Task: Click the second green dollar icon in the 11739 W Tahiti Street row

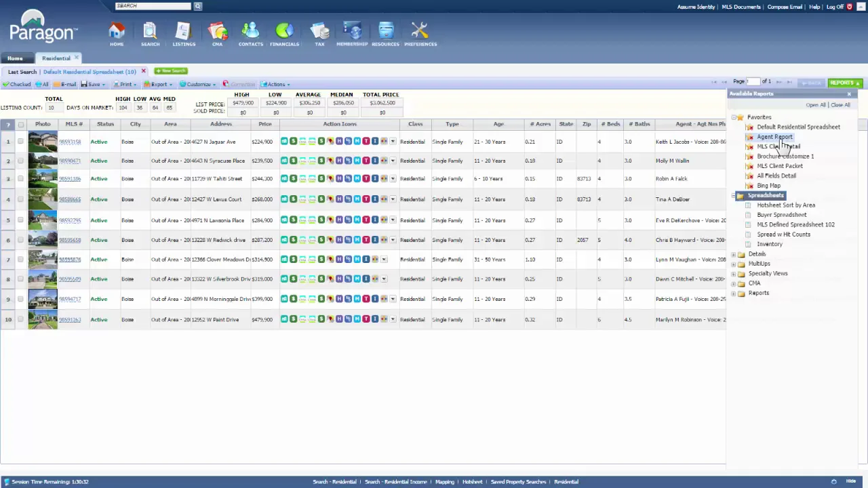Action: point(321,179)
